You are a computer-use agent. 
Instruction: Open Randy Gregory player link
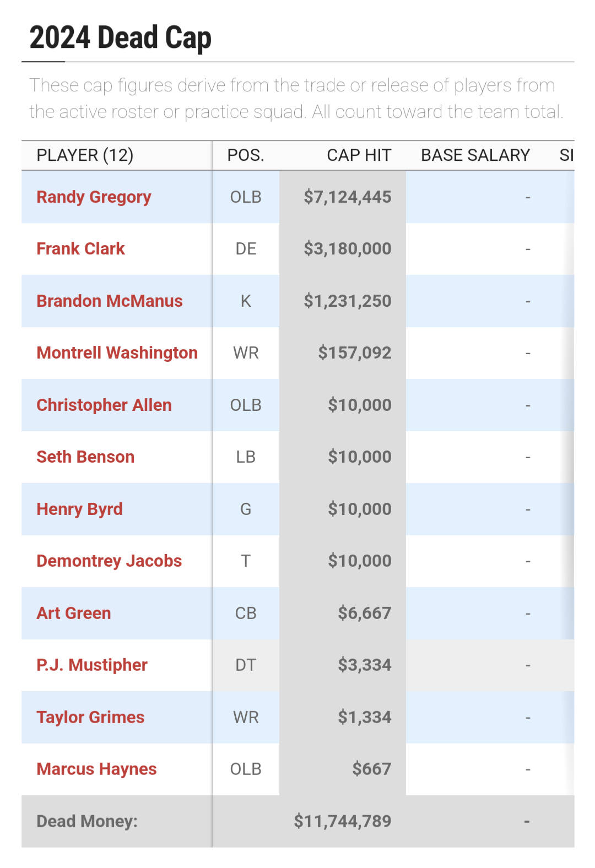pos(94,197)
